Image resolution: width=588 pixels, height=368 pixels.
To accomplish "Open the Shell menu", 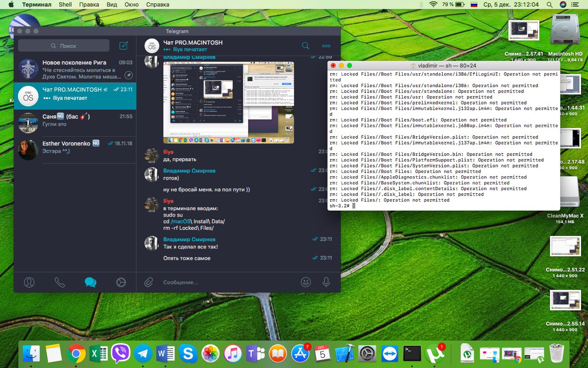I will [65, 5].
